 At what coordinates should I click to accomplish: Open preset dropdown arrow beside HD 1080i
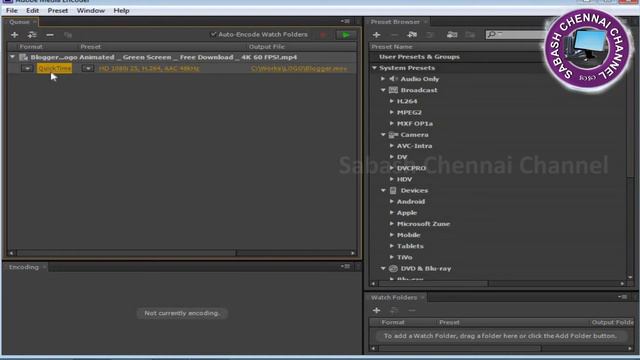88,69
